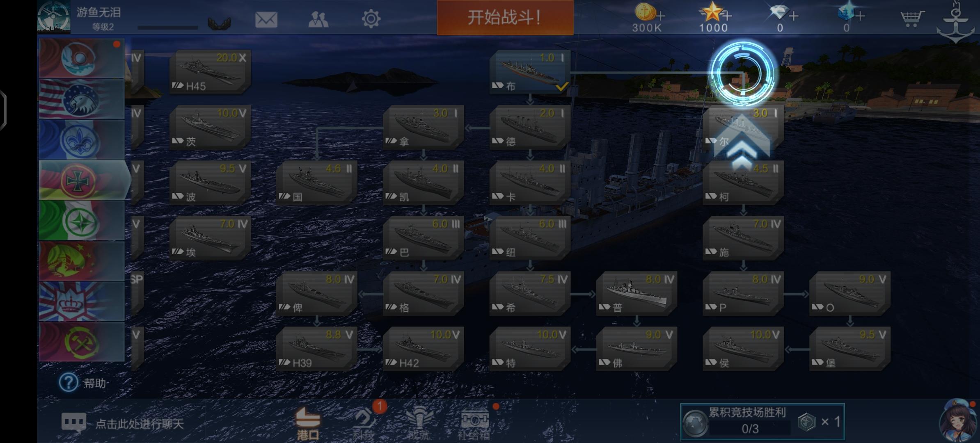Open the friends icon in top bar

[318, 19]
